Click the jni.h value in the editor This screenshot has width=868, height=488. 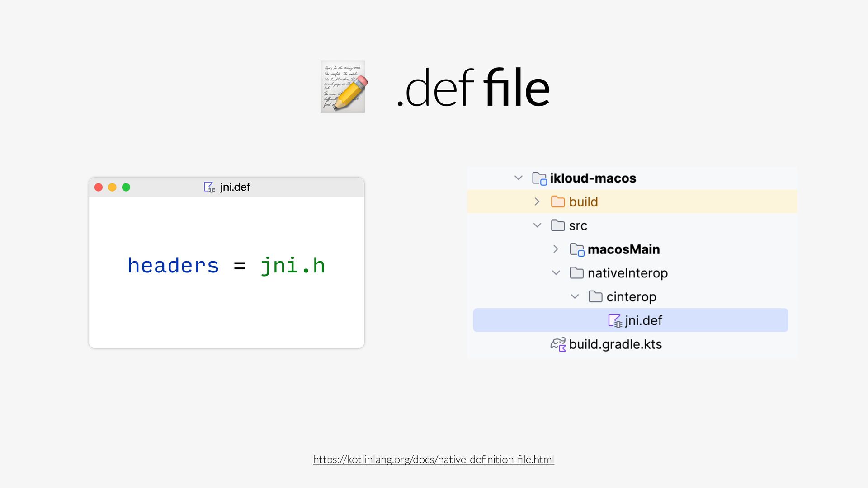click(292, 266)
